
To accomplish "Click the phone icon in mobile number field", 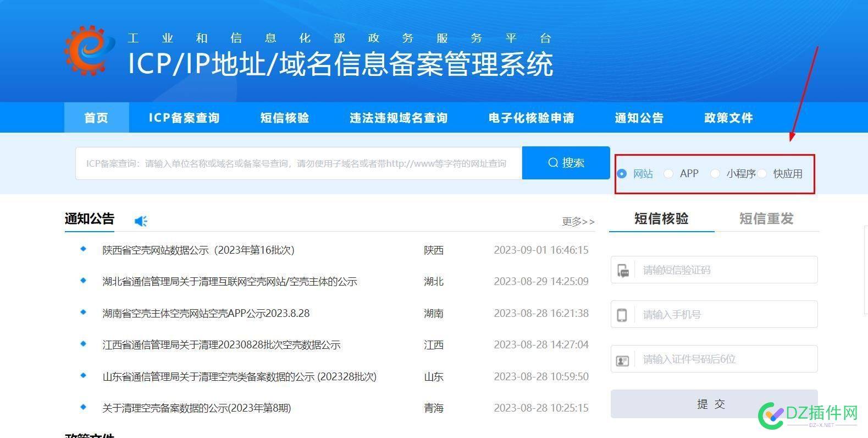I will [622, 315].
